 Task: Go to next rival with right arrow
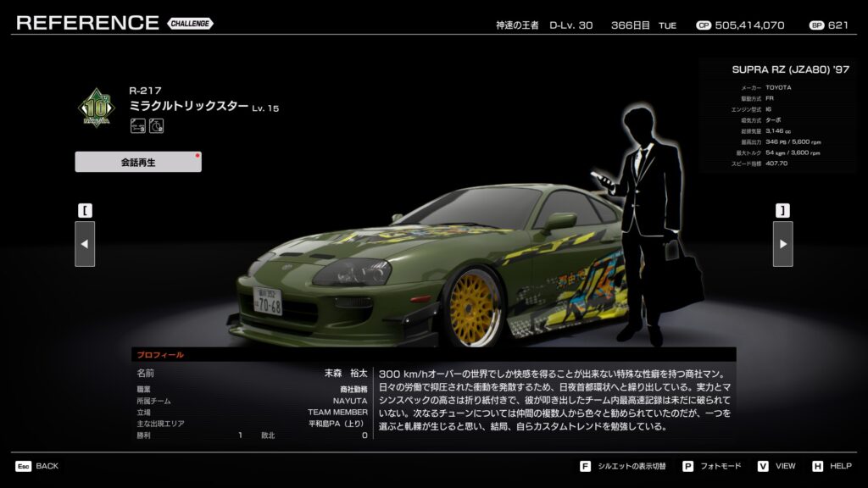(x=782, y=244)
